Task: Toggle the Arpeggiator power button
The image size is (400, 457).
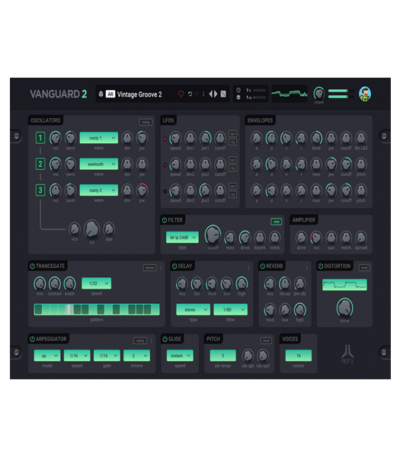Action: 32,339
